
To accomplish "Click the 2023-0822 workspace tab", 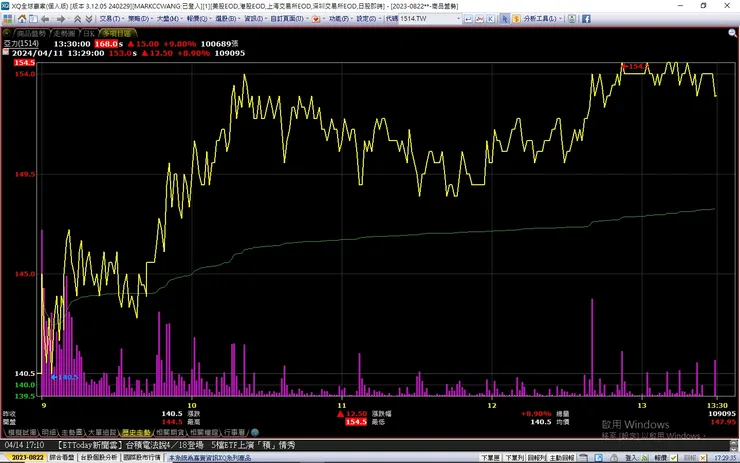I will coord(27,458).
